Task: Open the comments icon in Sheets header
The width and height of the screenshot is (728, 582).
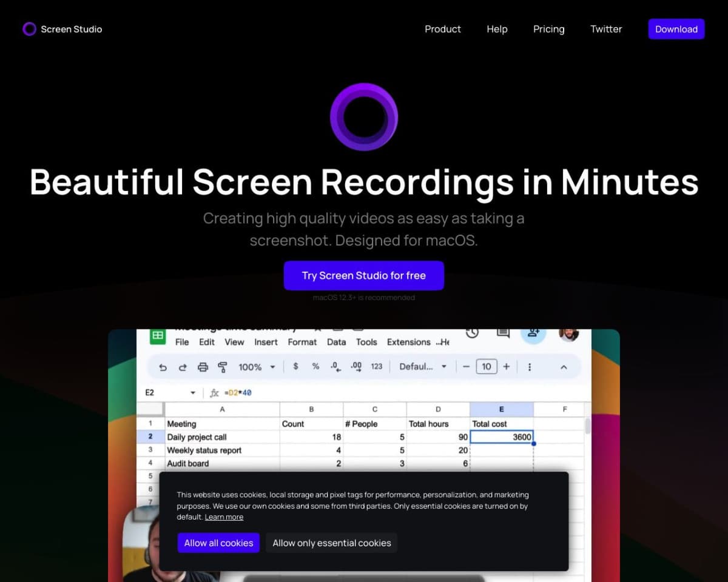Action: pos(503,333)
